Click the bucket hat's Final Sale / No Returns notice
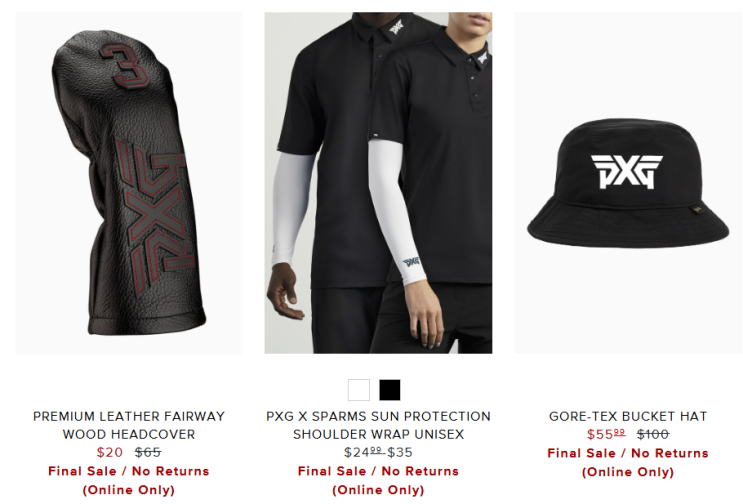743x504 pixels. pyautogui.click(x=628, y=453)
